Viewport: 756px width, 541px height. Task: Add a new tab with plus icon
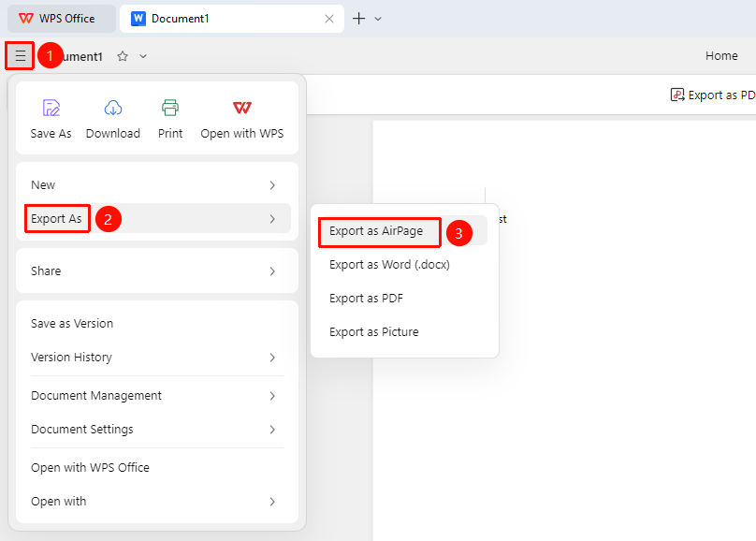[x=358, y=19]
